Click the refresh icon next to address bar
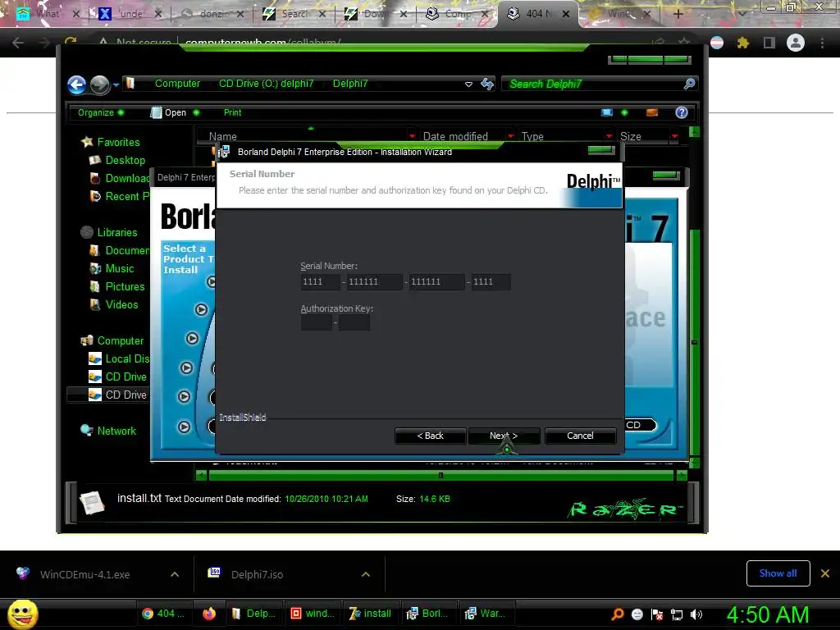Screen dimensions: 840x630 (487, 84)
